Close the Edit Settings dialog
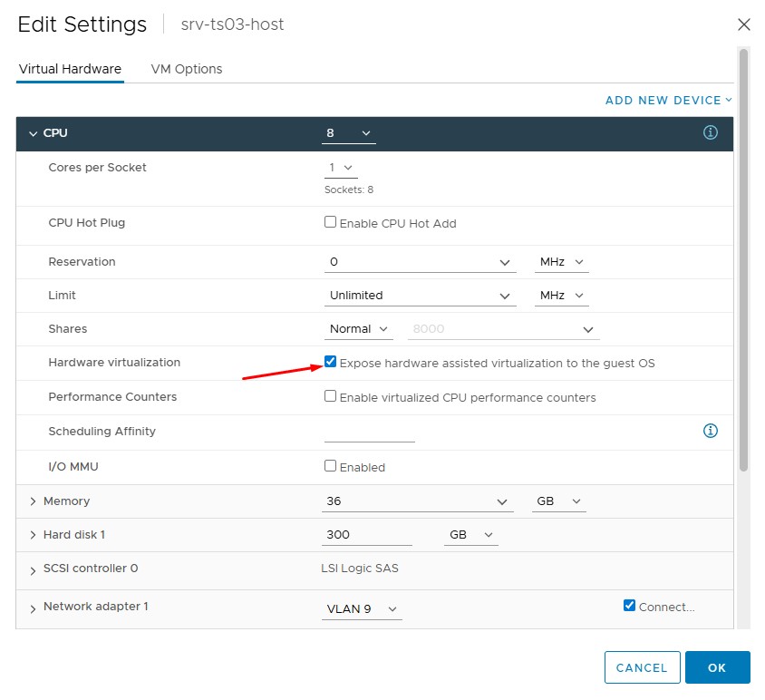The width and height of the screenshot is (765, 700). (x=743, y=24)
